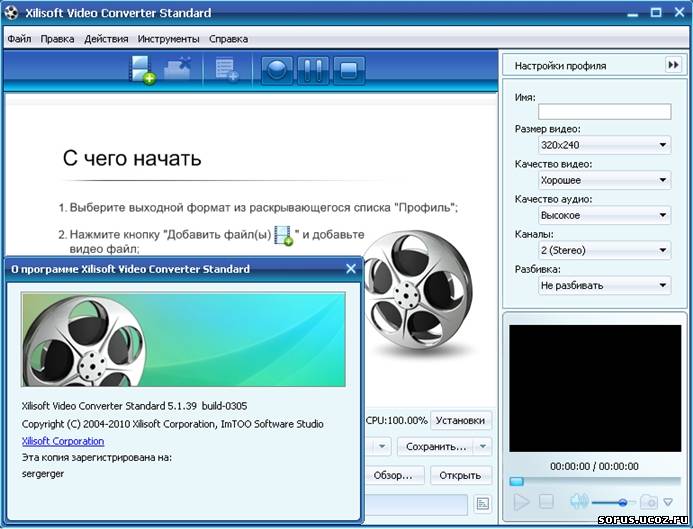Expand the Качество видео dropdown showing Хорошее
The width and height of the screenshot is (693, 529).
coord(605,180)
